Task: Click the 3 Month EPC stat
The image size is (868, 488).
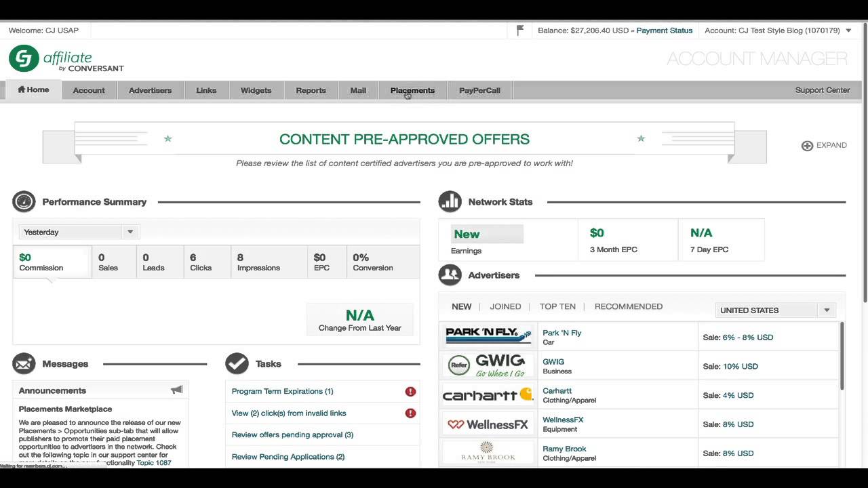Action: coord(628,240)
